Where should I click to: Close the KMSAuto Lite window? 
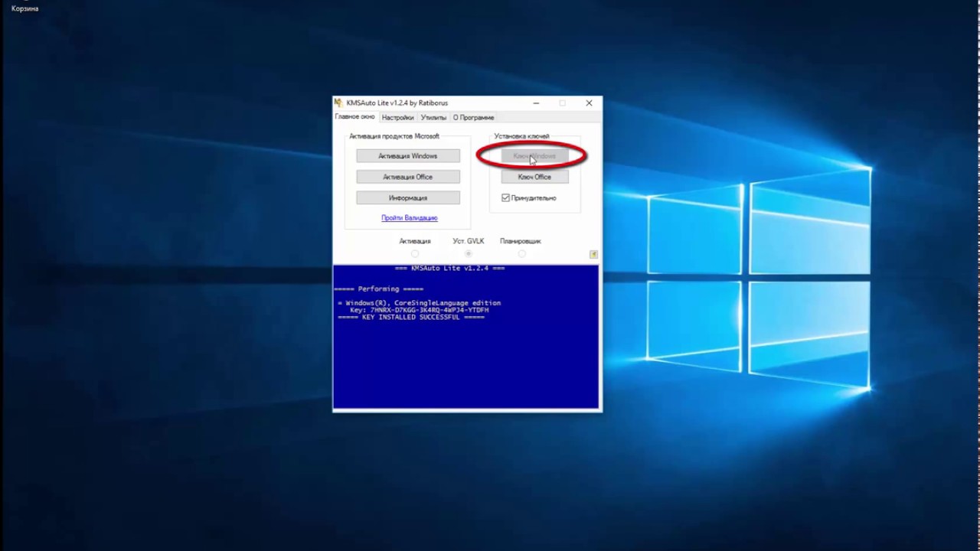(x=589, y=103)
